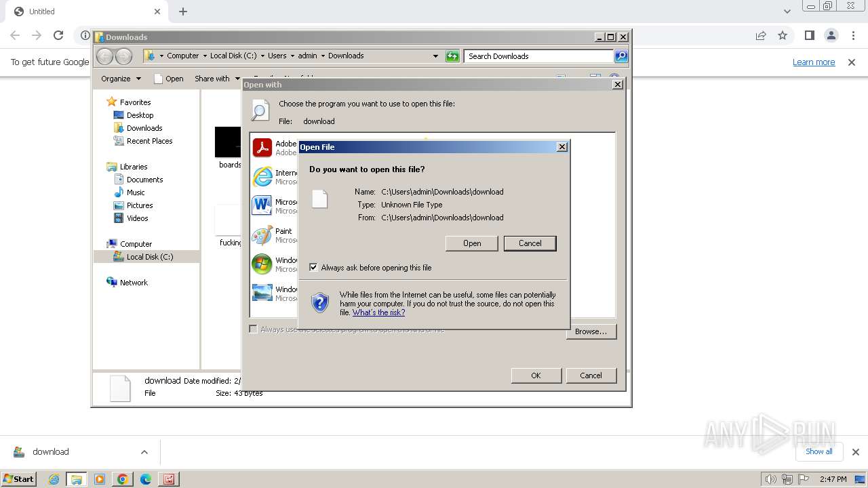Select Computer in navigation pane
This screenshot has width=868, height=488.
(x=136, y=244)
